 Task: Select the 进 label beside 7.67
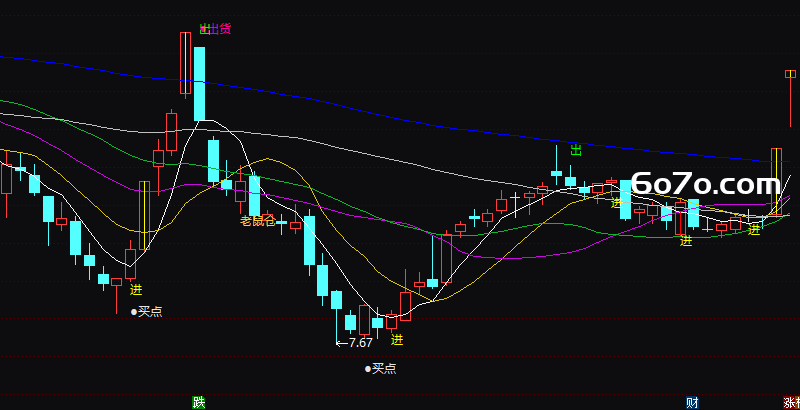point(397,339)
